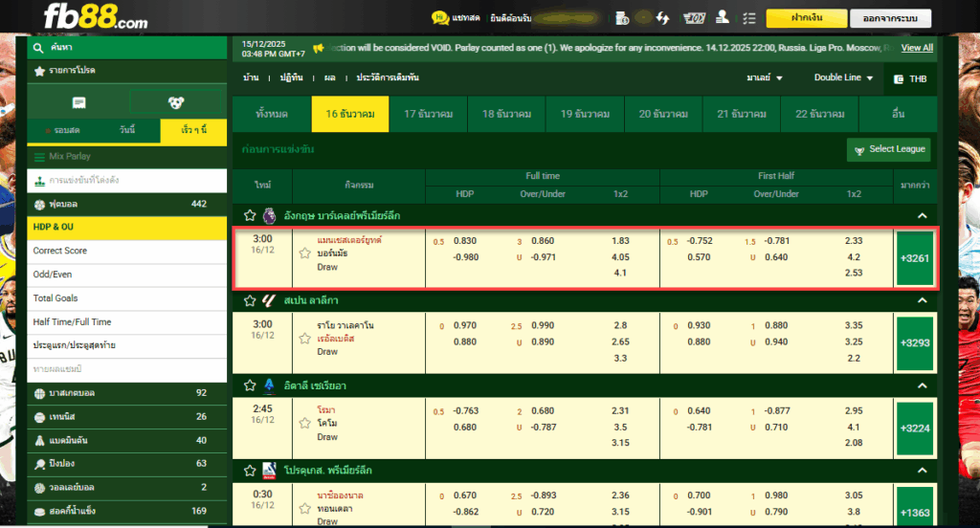Screen dimensions: 980x528
Task: Open +3261 more markets for Man United
Action: click(x=915, y=258)
